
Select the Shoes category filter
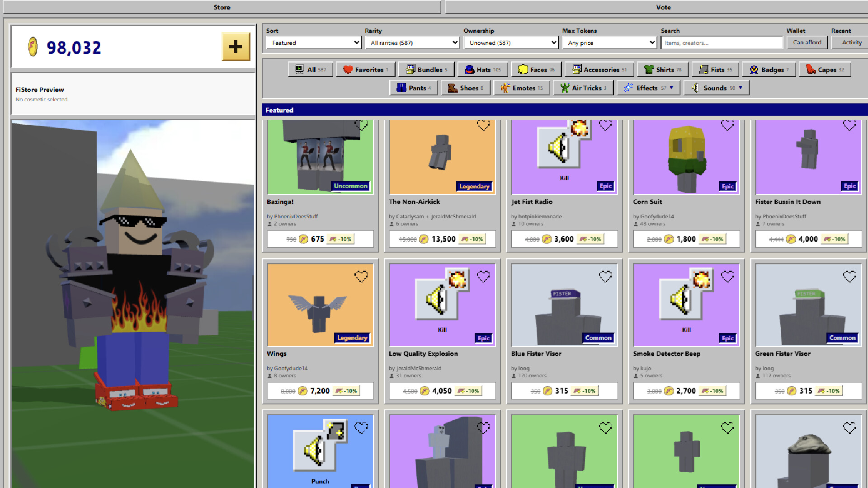466,88
